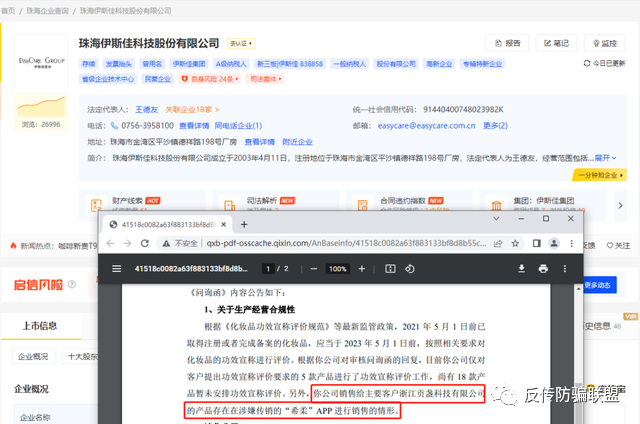Switch to the 上市信息 tab
This screenshot has width=640, height=424.
pyautogui.click(x=40, y=326)
